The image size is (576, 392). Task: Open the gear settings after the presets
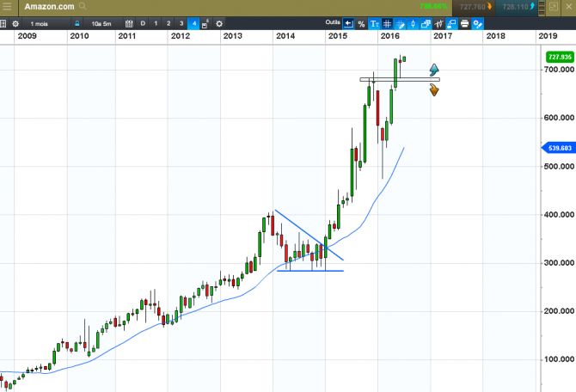pyautogui.click(x=219, y=24)
